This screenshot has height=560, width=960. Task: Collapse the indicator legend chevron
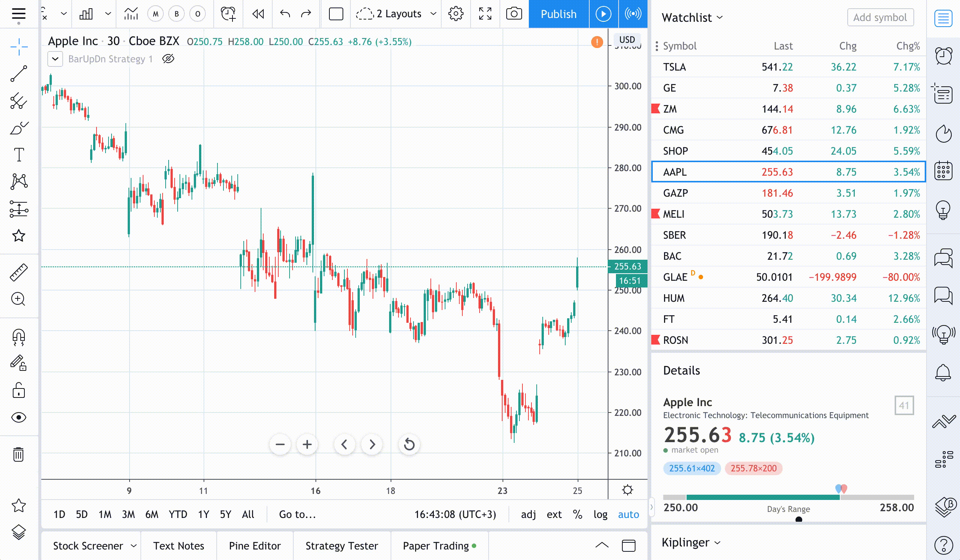tap(55, 59)
